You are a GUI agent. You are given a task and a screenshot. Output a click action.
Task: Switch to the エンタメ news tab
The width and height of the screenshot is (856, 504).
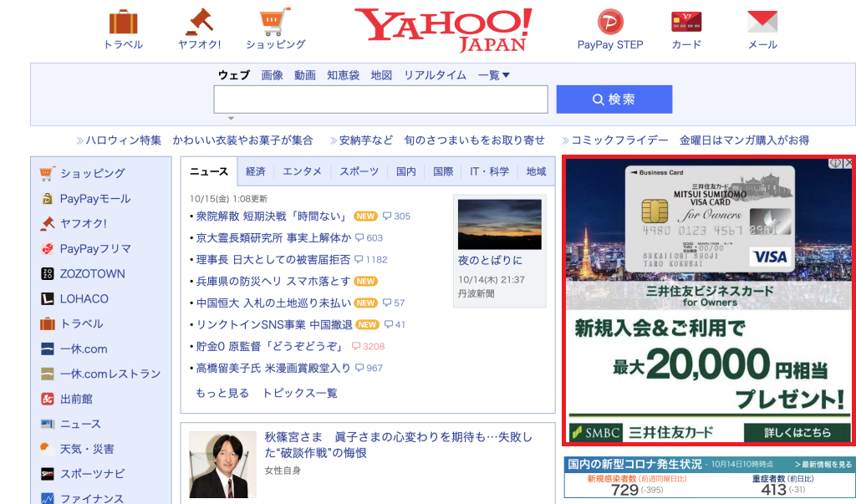tap(302, 171)
